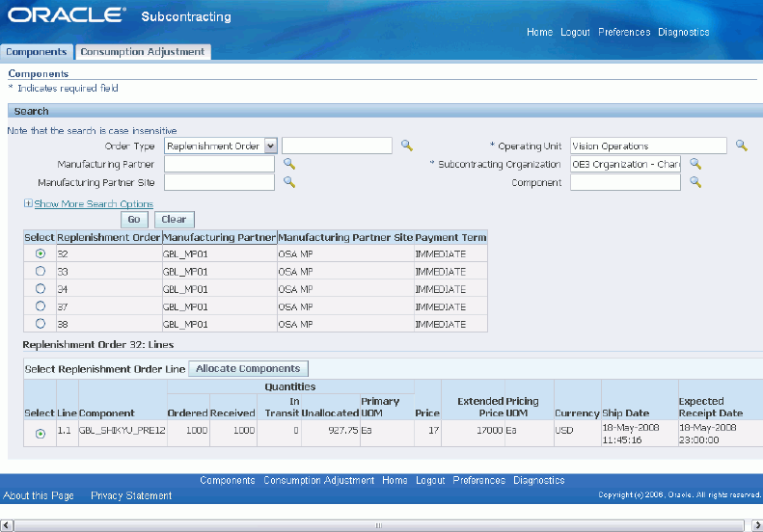Click footer Consumption Adjustment link
Screen dimensions: 763x532
point(318,480)
